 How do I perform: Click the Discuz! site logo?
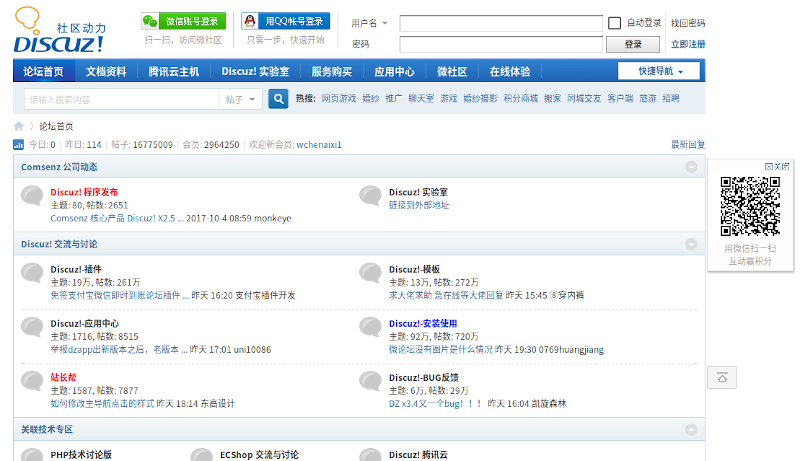pos(59,30)
